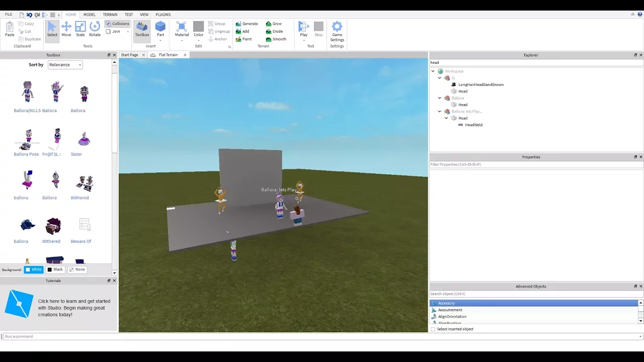The width and height of the screenshot is (644, 362).
Task: Enable Select inserted object checkbox
Action: click(x=433, y=329)
